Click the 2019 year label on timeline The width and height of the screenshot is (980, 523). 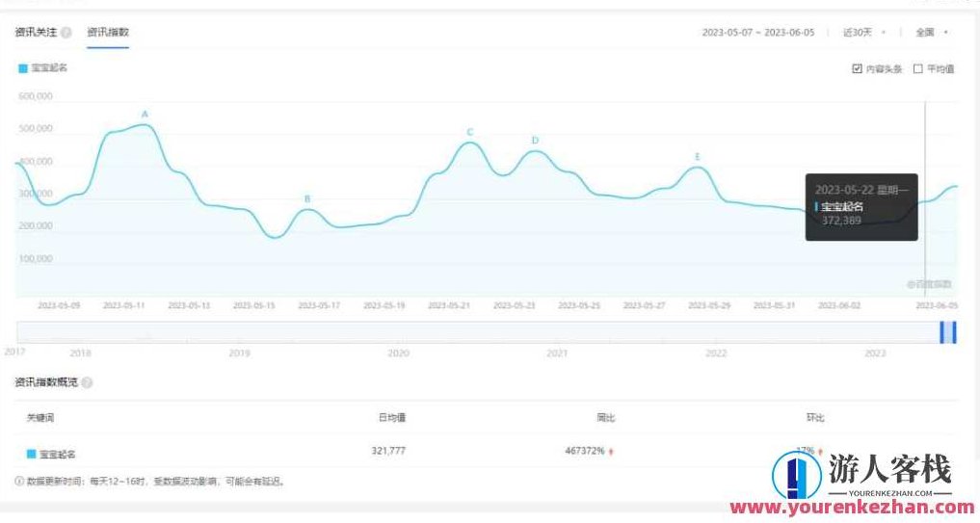[x=239, y=353]
